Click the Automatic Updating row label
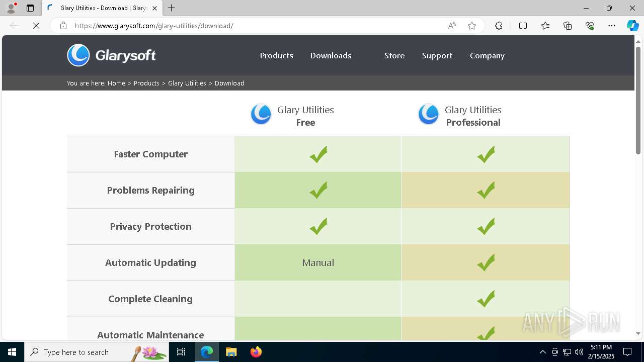This screenshot has width=644, height=362. point(151,263)
